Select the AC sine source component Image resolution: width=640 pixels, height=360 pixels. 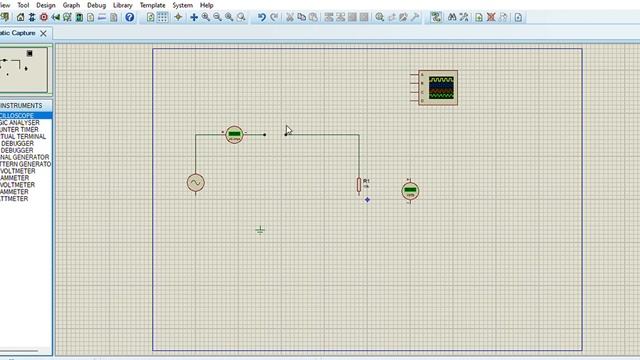coord(196,183)
